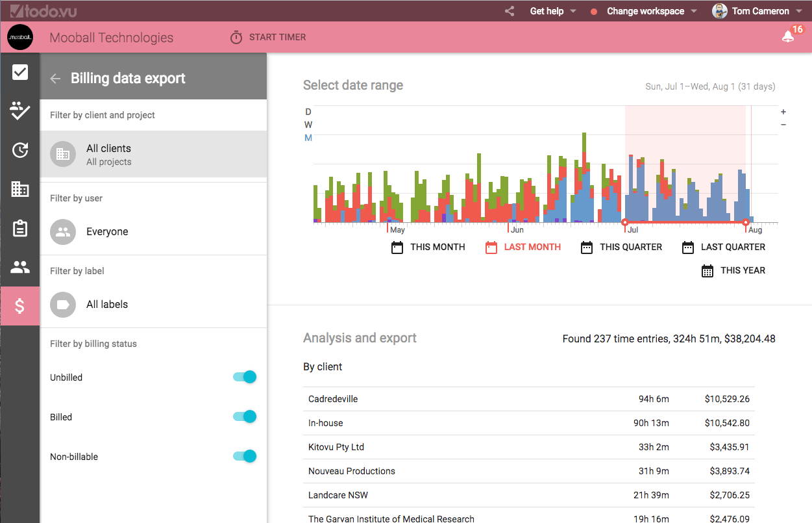The height and width of the screenshot is (523, 812).
Task: Toggle the Billed filter switch
Action: tap(245, 416)
